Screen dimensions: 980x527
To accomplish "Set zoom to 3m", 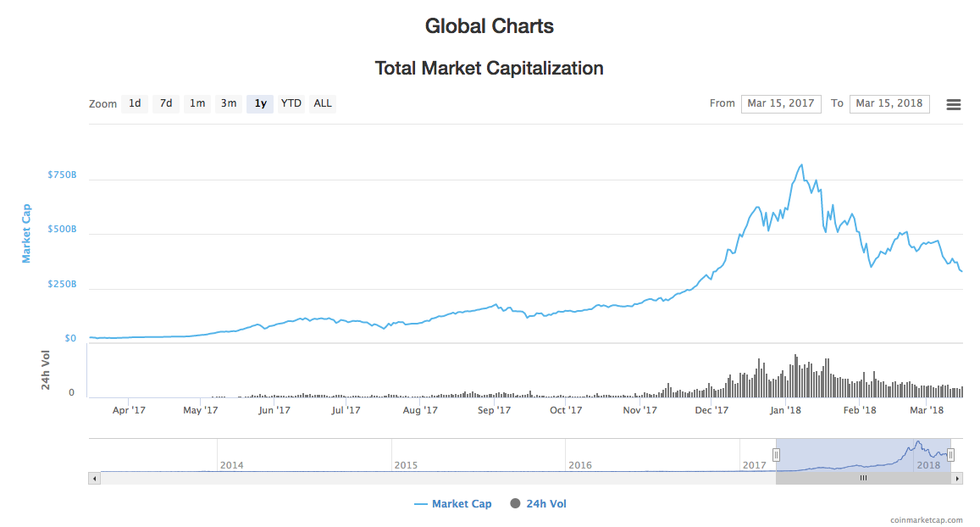I will 229,103.
